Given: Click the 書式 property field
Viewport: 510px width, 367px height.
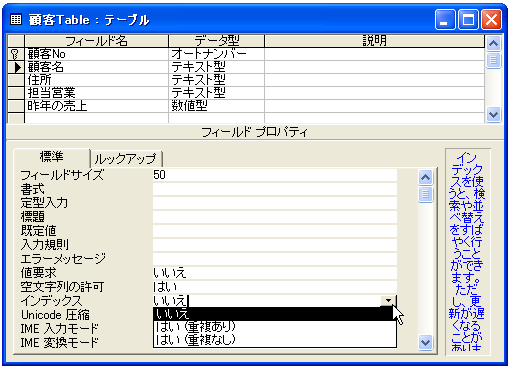Looking at the screenshot, I should (x=275, y=189).
